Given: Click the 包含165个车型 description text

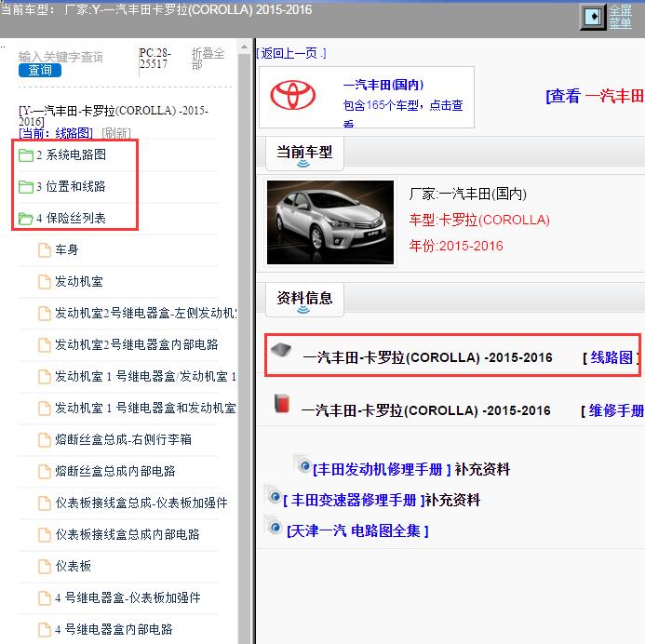Looking at the screenshot, I should (403, 112).
